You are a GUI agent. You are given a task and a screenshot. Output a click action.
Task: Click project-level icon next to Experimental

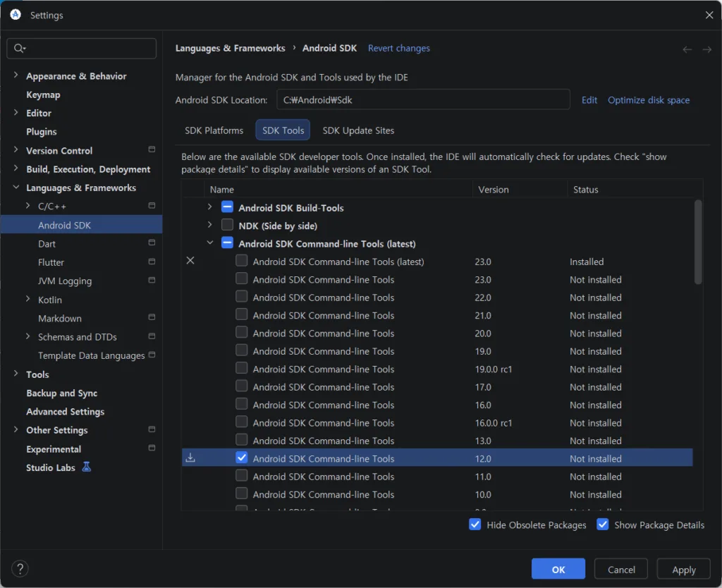152,448
